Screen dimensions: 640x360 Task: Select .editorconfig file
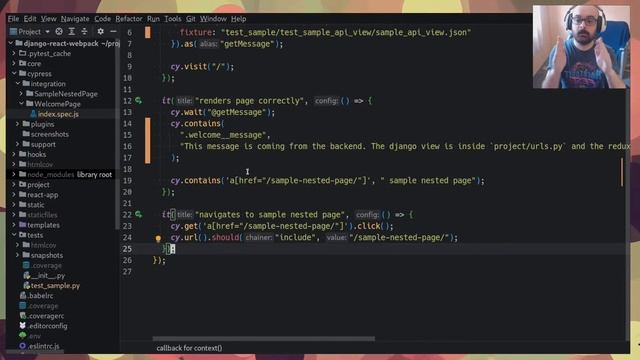48,326
